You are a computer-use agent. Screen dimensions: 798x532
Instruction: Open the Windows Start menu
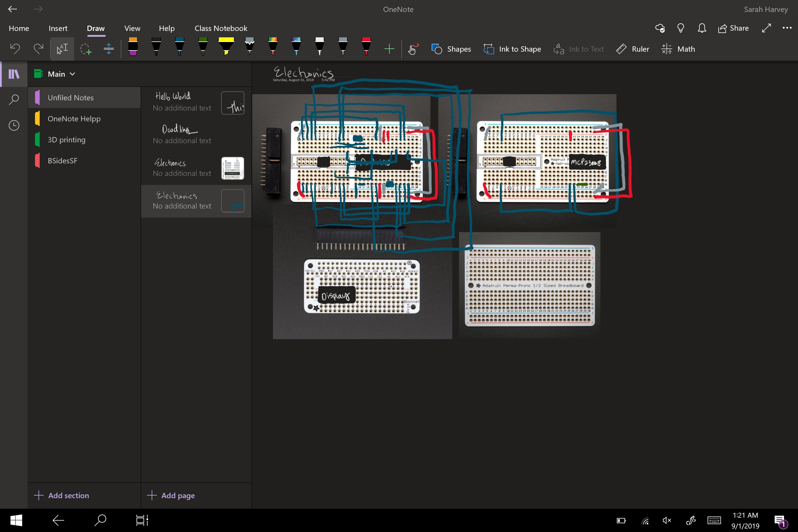click(16, 520)
